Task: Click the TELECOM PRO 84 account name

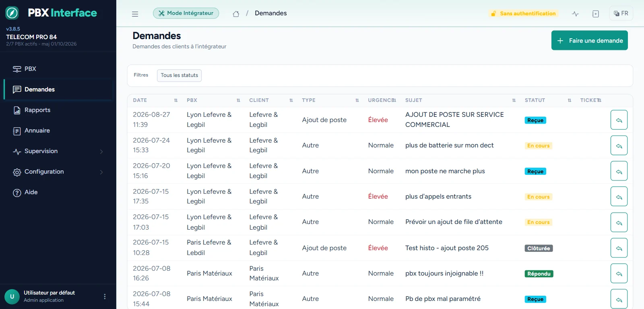Action: [x=31, y=37]
